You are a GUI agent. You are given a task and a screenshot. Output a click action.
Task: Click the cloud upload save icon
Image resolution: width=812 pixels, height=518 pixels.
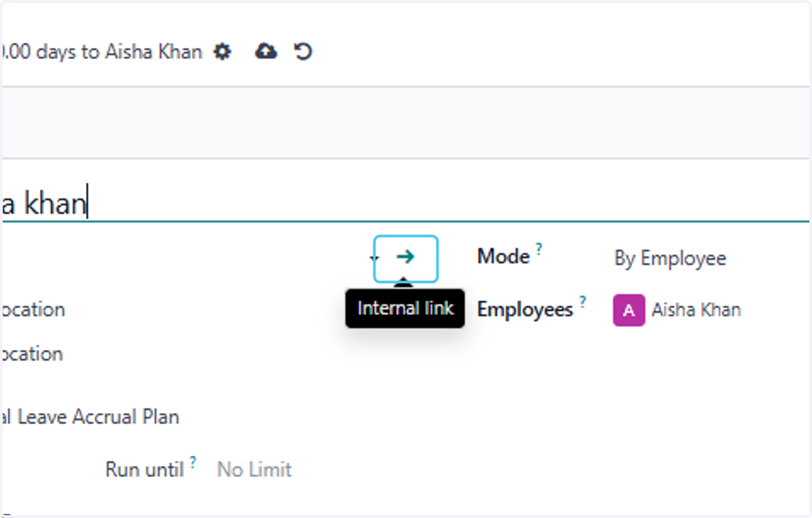tap(266, 51)
